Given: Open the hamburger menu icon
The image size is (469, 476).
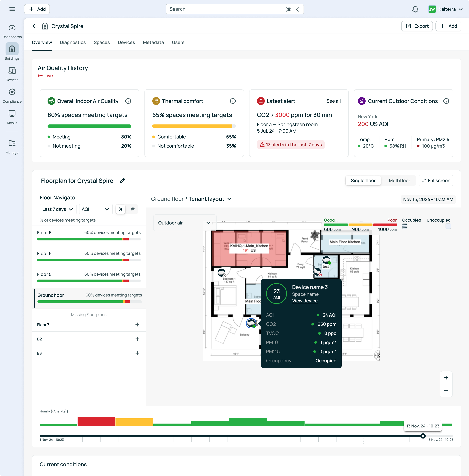Looking at the screenshot, I should (12, 9).
